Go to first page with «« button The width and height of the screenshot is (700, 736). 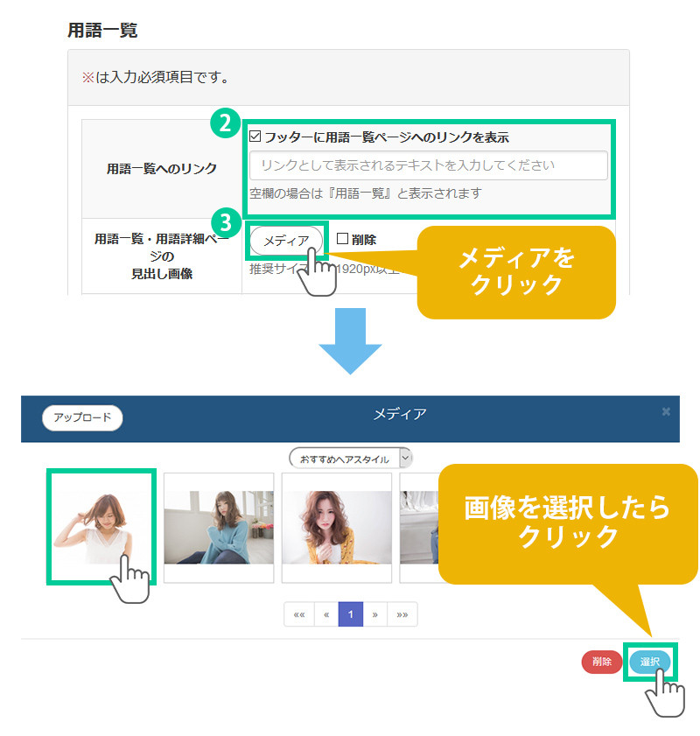(299, 614)
